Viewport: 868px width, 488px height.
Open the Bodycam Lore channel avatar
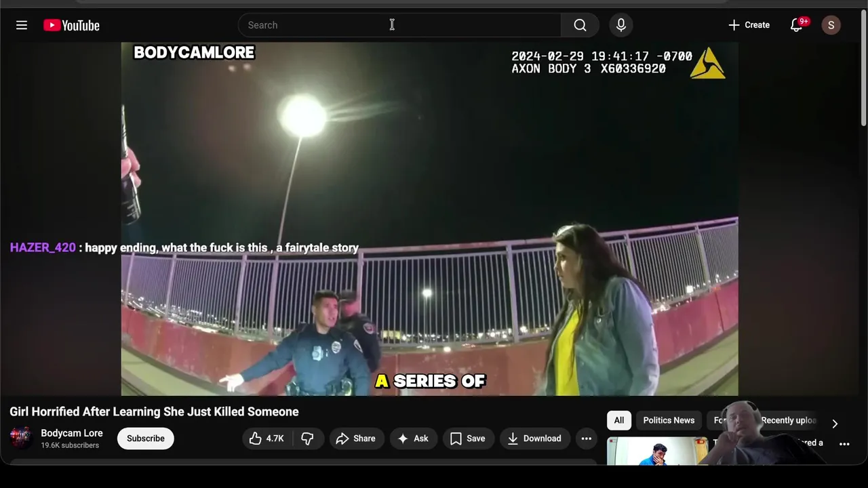(21, 438)
